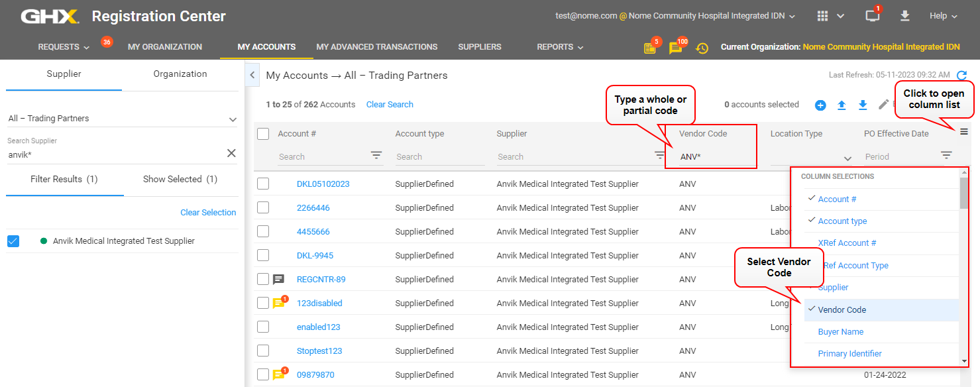Screen dimensions: 980x387
Task: Switch to the Organization tab
Action: [180, 74]
